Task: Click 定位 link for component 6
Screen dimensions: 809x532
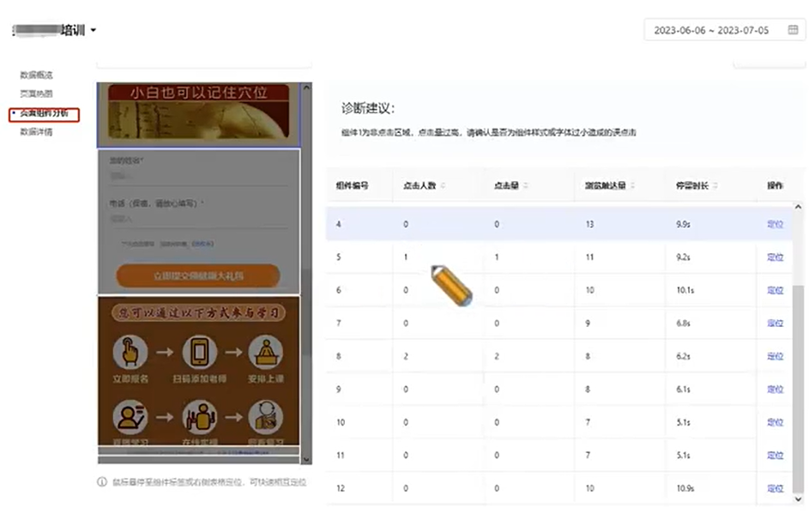Action: point(775,290)
